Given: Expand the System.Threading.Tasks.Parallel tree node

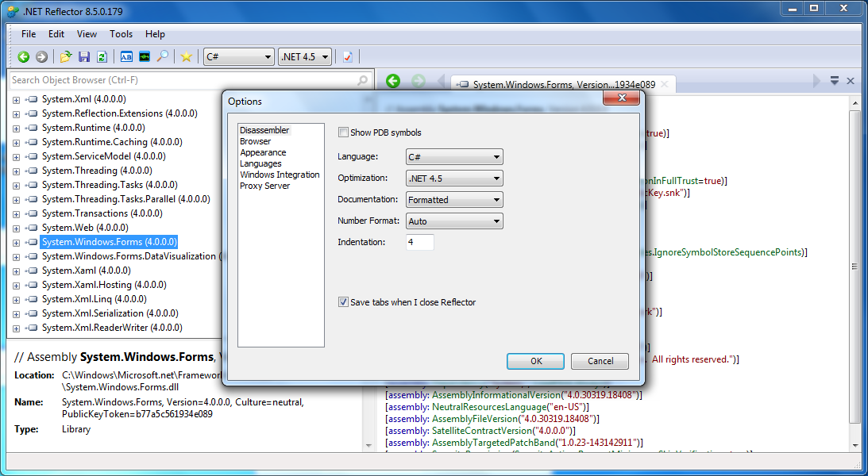Looking at the screenshot, I should tap(16, 200).
